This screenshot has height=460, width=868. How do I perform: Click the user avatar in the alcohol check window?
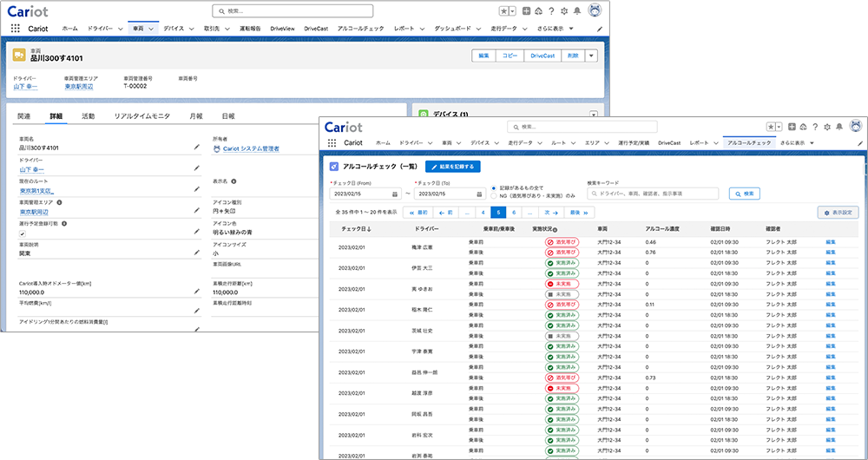tap(856, 126)
